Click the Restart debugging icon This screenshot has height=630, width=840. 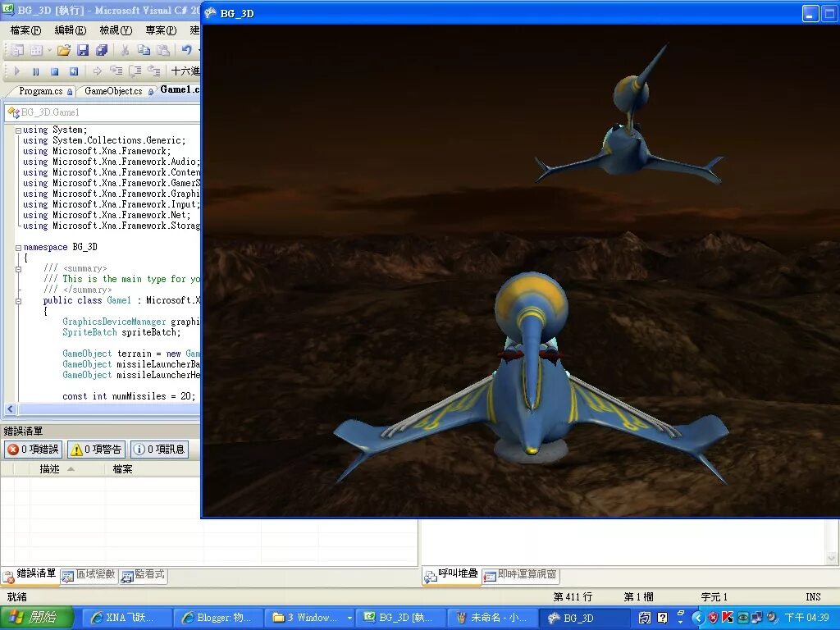pos(73,71)
